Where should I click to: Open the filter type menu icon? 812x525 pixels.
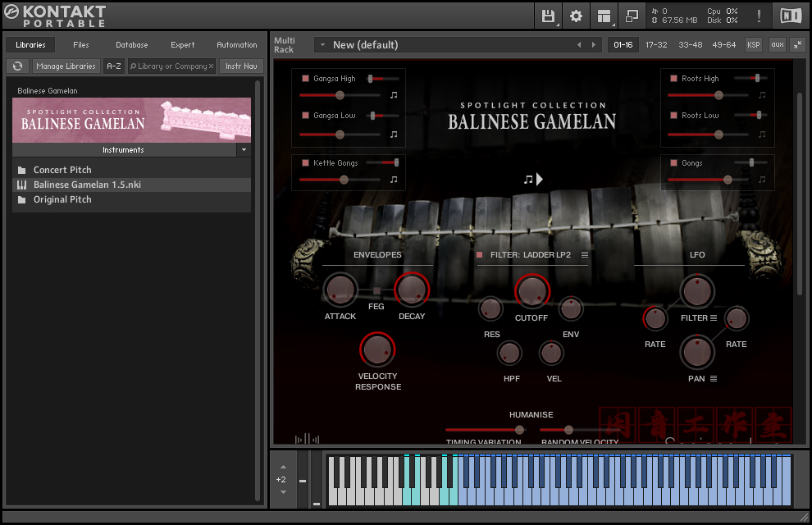585,255
